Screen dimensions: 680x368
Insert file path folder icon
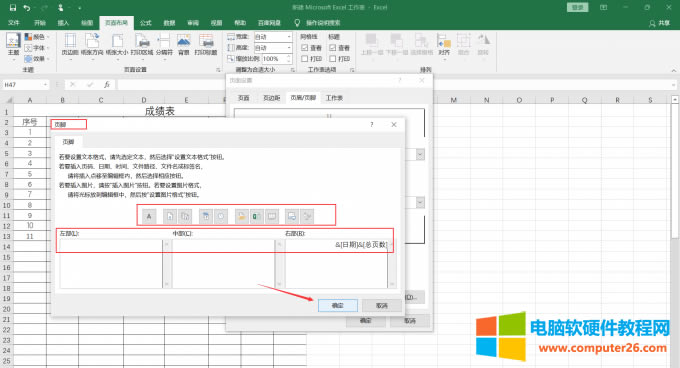coord(242,216)
